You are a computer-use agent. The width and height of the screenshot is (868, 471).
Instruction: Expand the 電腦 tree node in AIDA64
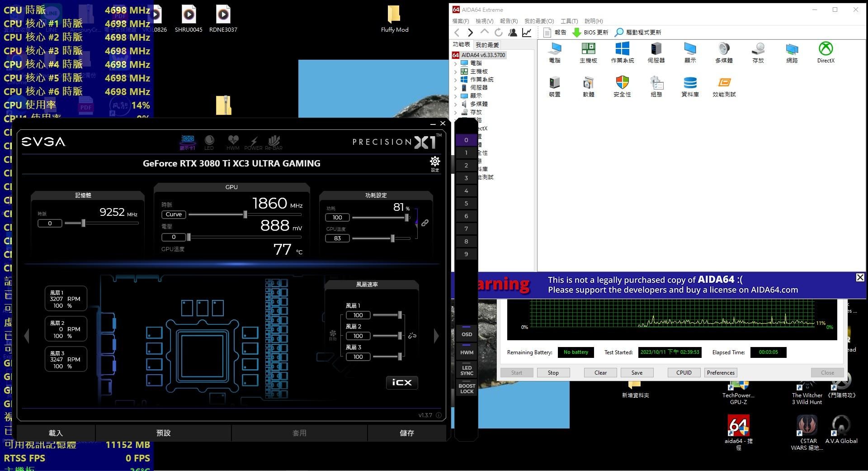[x=456, y=63]
